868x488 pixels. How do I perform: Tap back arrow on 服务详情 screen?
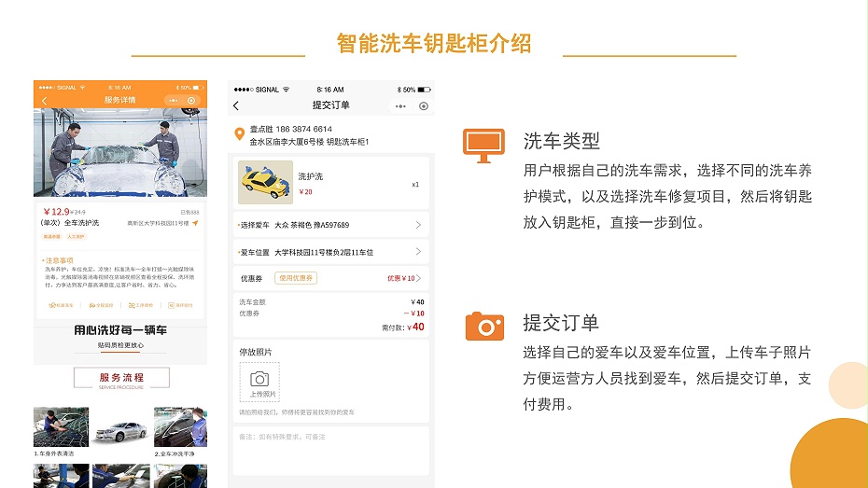coord(44,100)
